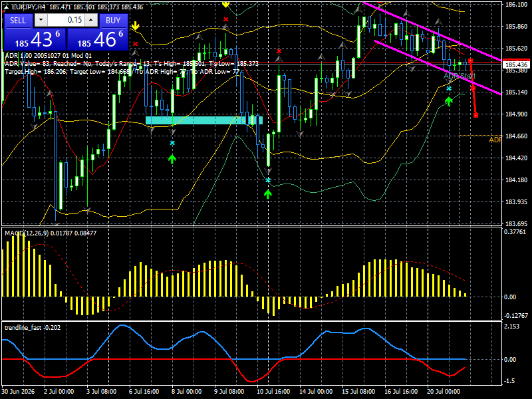Image resolution: width=532 pixels, height=399 pixels.
Task: Click the 183.695 price axis label
Action: pos(517,224)
